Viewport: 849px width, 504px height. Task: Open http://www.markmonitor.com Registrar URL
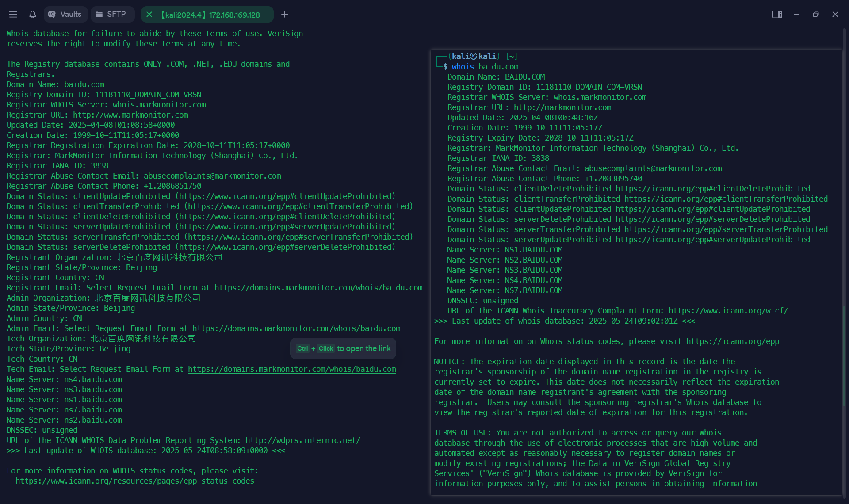pos(130,115)
